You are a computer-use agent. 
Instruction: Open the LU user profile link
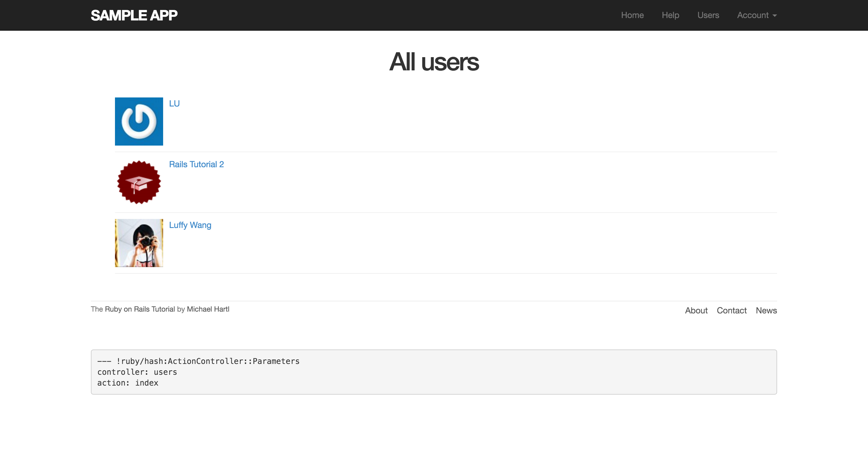coord(174,103)
